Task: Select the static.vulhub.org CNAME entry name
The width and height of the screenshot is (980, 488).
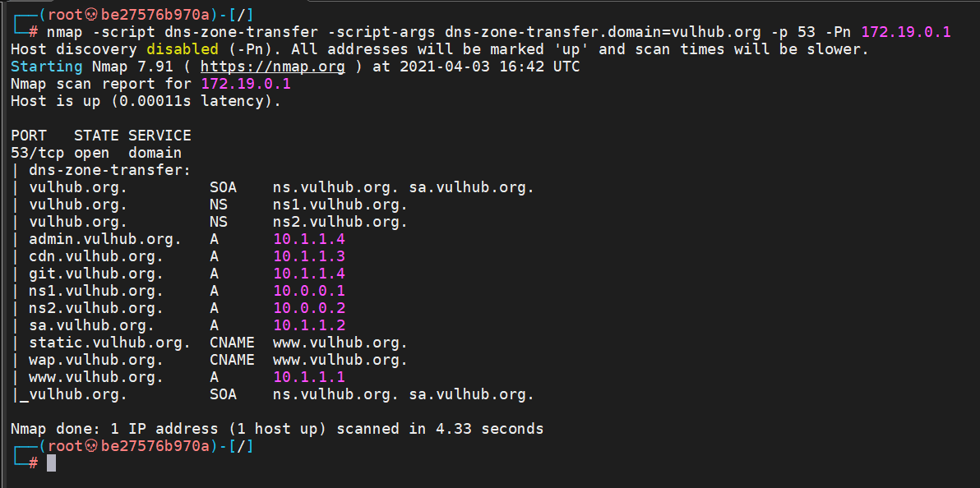Action: pos(109,343)
